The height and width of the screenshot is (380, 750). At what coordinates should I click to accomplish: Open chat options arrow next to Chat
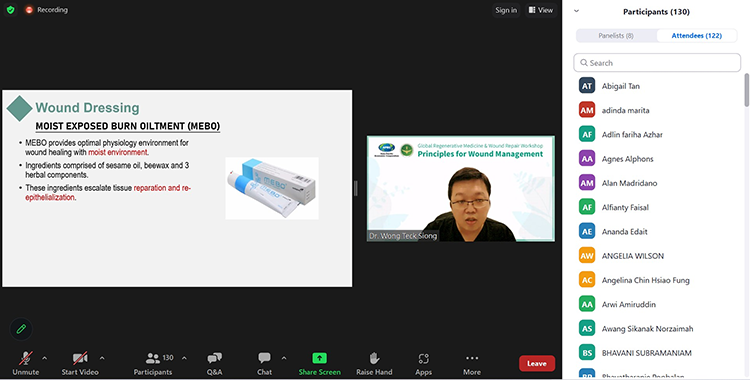coord(284,358)
